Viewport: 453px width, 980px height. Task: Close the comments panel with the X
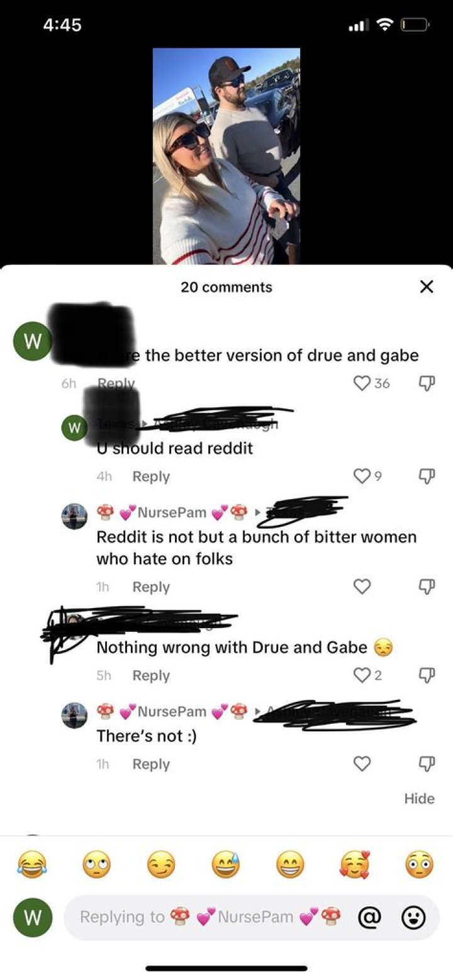pyautogui.click(x=426, y=287)
